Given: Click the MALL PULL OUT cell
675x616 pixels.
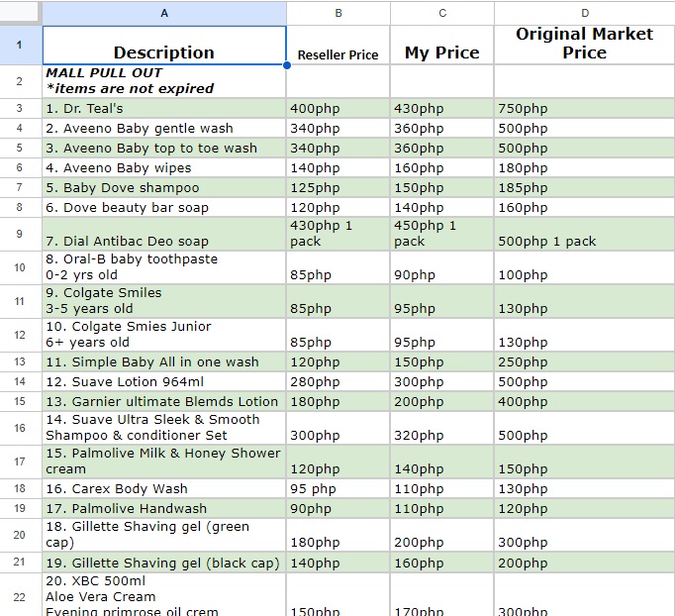Looking at the screenshot, I should coord(164,81).
